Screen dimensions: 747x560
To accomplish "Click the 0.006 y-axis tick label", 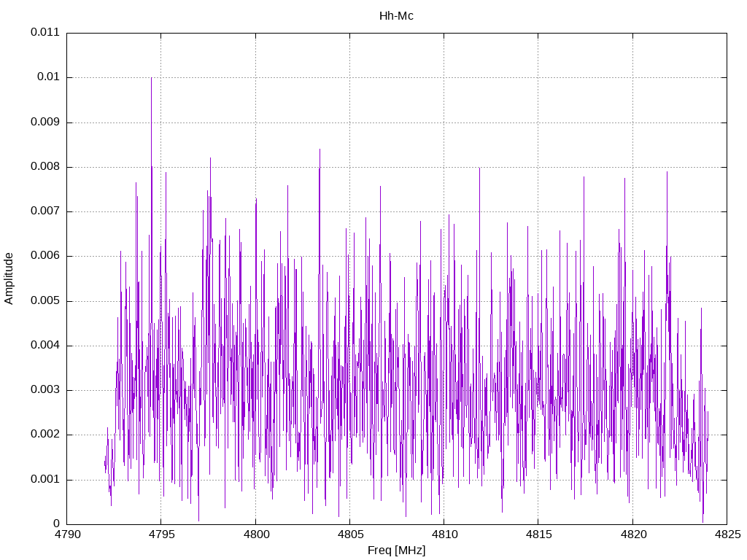I will coord(45,256).
